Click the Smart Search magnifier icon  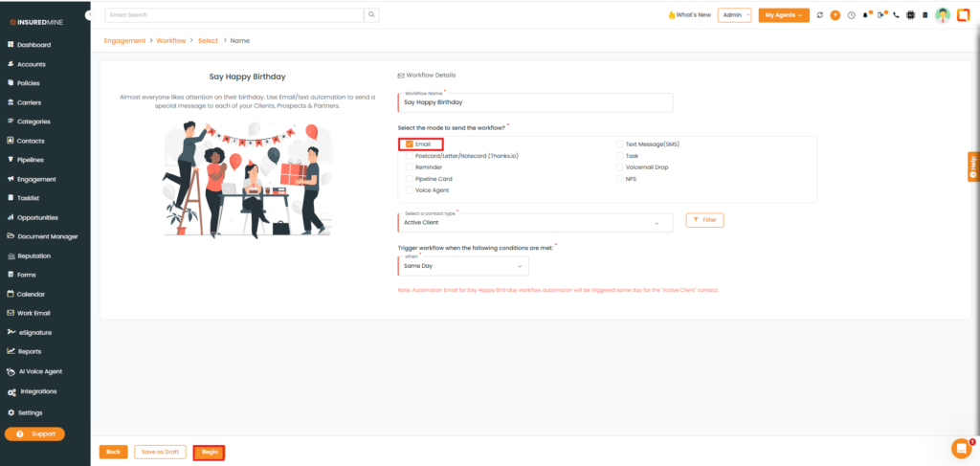pos(371,15)
